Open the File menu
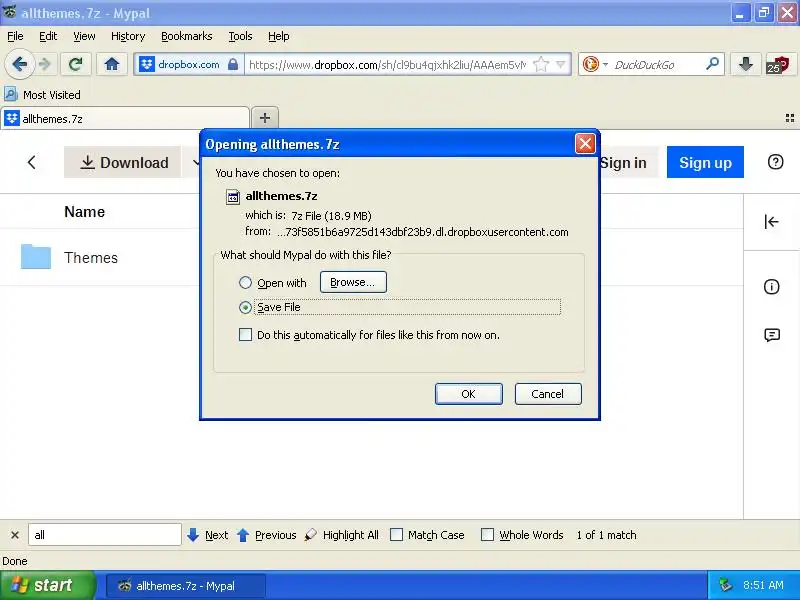The height and width of the screenshot is (600, 800). (15, 36)
